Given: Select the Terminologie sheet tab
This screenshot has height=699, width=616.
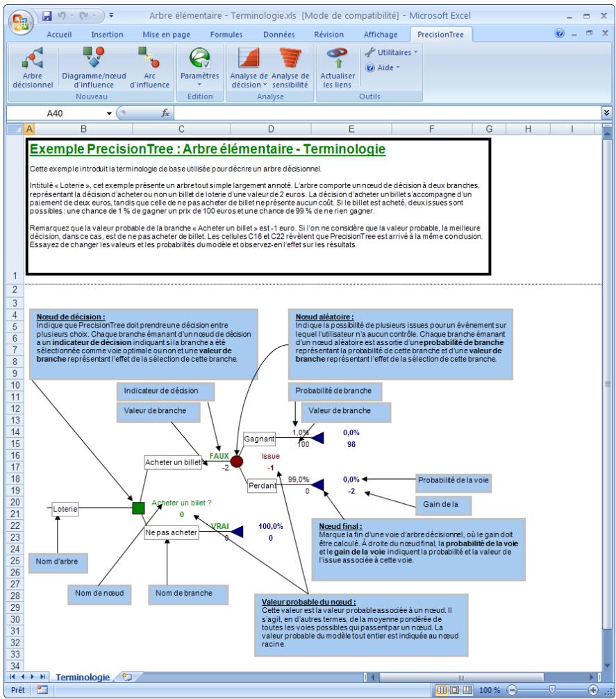Looking at the screenshot, I should pyautogui.click(x=82, y=677).
